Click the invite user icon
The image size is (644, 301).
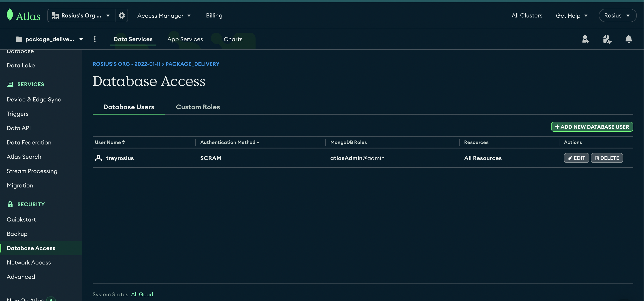pos(586,39)
